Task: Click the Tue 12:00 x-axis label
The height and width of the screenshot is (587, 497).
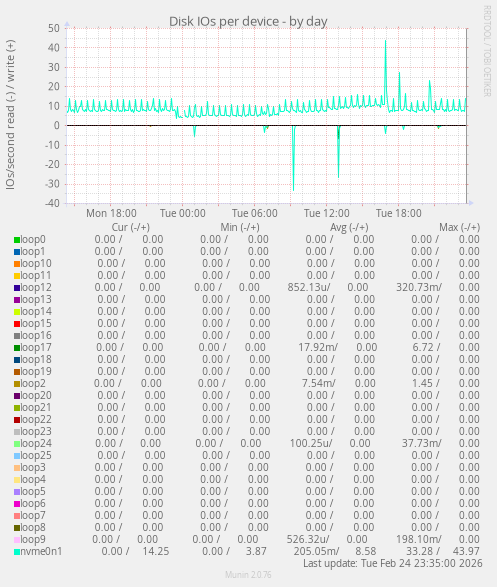Action: pyautogui.click(x=326, y=213)
